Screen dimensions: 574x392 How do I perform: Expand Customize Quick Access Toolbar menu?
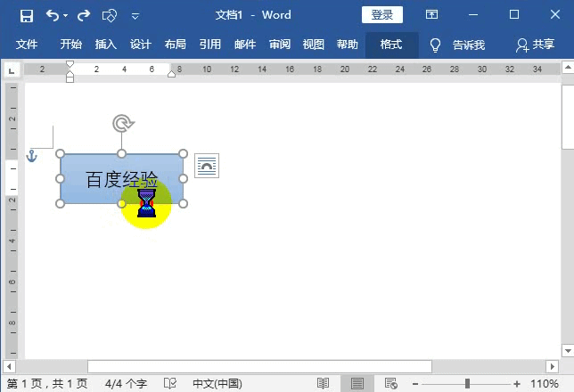pyautogui.click(x=135, y=16)
